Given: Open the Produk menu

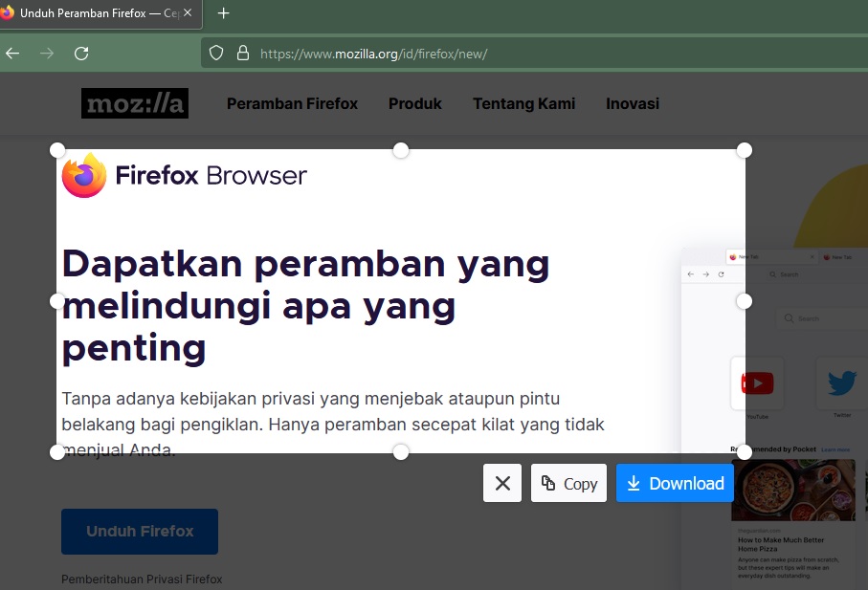Looking at the screenshot, I should pos(415,104).
